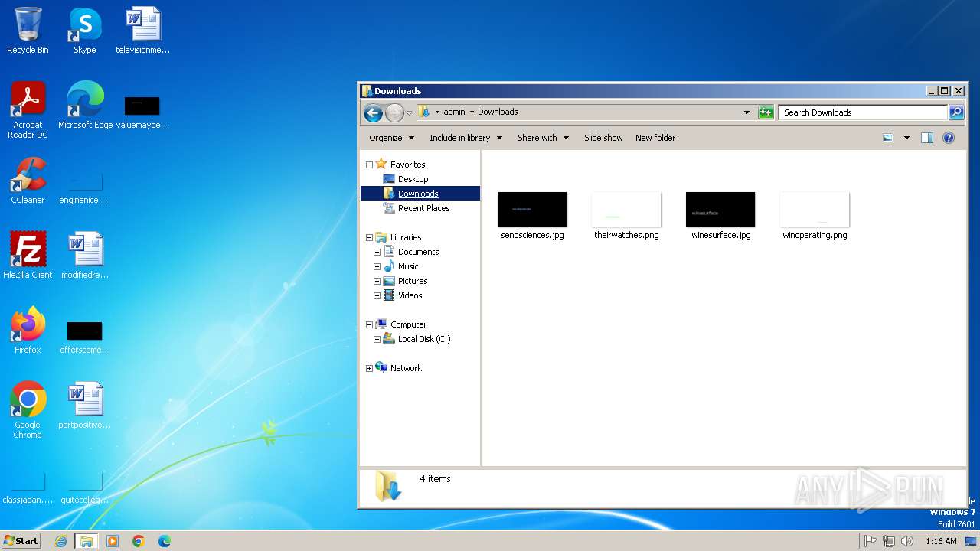Select the theirwatches.png thumbnail
Screen dimensions: 980x551
point(626,216)
